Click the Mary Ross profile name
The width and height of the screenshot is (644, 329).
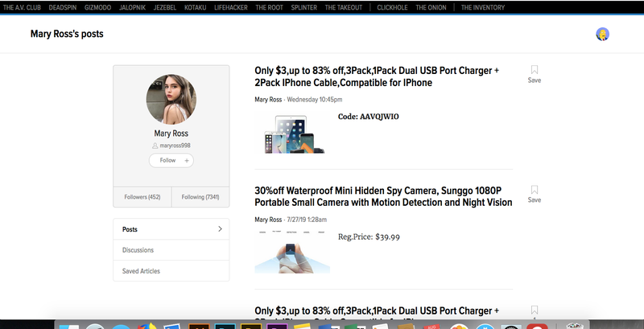coord(171,134)
